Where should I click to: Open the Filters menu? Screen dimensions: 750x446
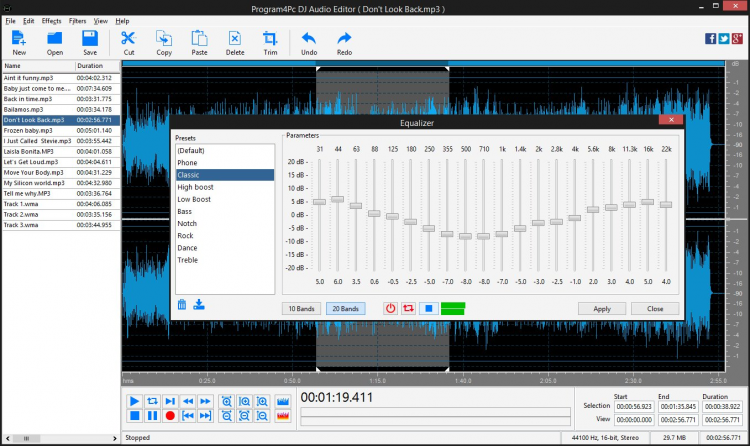coord(78,21)
